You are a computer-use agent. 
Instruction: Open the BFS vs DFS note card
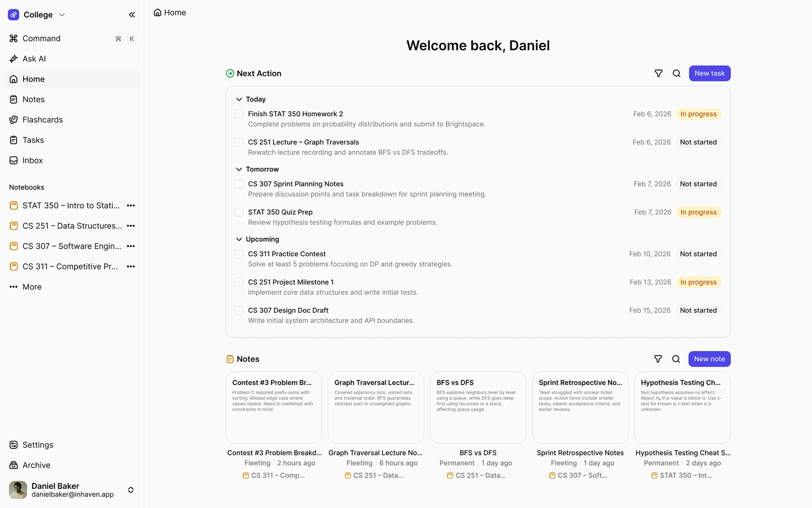click(x=478, y=408)
